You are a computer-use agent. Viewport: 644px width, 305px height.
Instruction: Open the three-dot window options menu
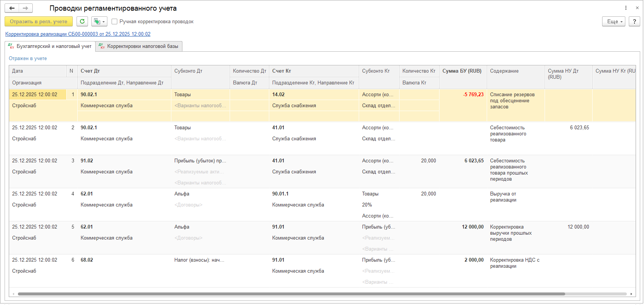click(x=626, y=8)
